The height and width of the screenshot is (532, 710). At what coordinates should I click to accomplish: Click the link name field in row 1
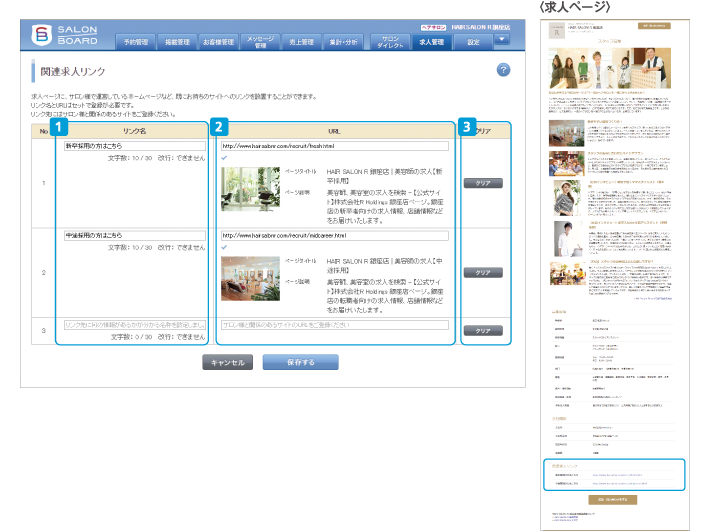click(x=135, y=146)
